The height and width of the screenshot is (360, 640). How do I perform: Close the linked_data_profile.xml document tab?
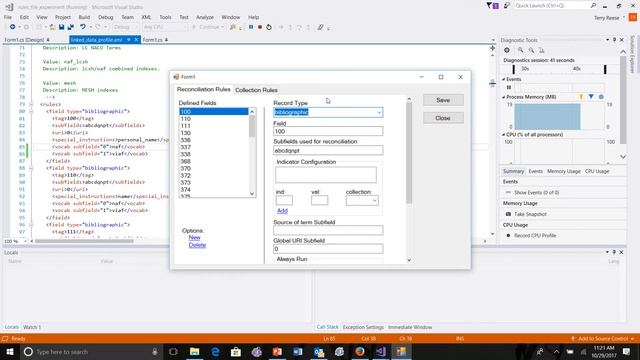pos(136,40)
